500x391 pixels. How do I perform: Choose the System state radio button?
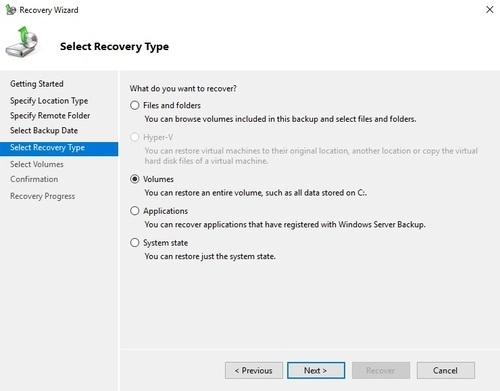135,242
